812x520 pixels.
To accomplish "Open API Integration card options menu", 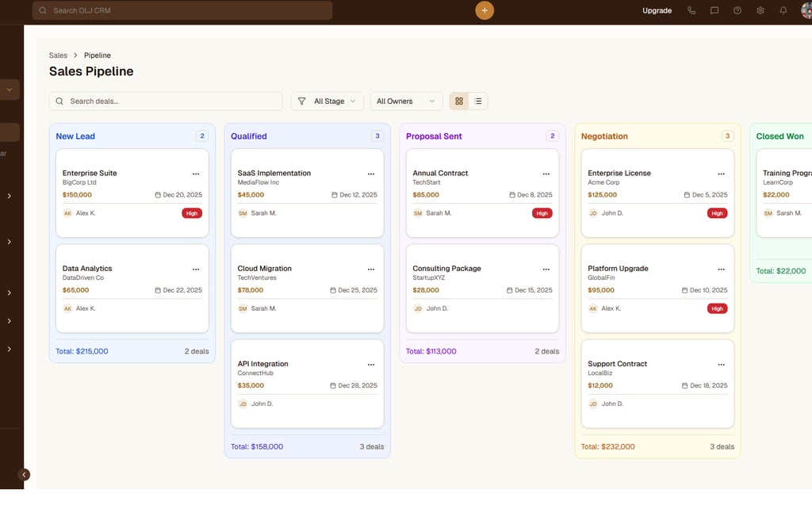I will coord(371,365).
